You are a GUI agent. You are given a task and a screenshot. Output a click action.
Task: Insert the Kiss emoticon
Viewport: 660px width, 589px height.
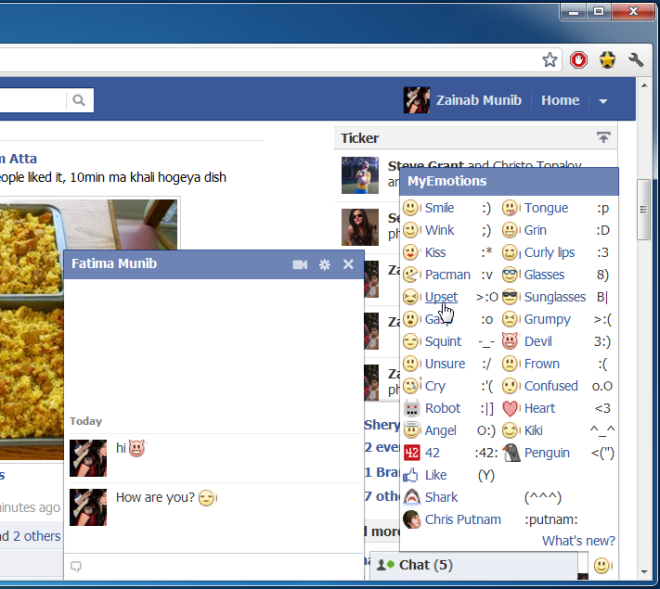point(435,253)
